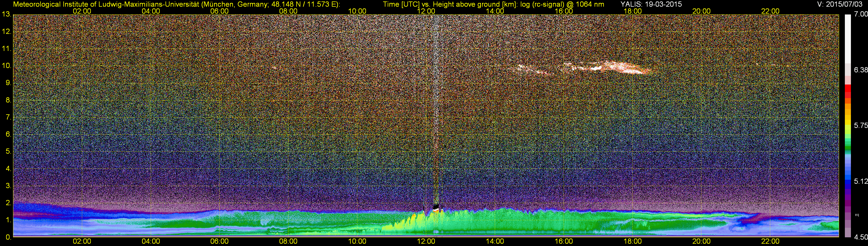Select 04:00 on the bottom time axis
Image resolution: width=868 pixels, height=246 pixels.
point(151,241)
